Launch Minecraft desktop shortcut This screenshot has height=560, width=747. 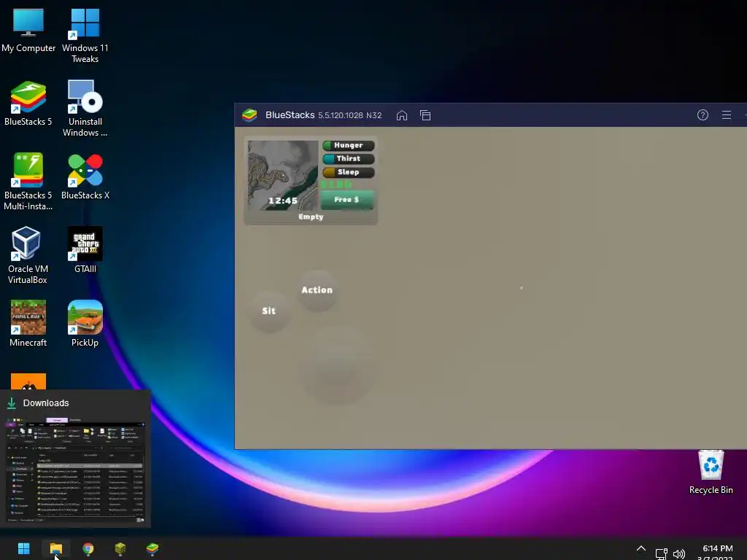coord(28,324)
